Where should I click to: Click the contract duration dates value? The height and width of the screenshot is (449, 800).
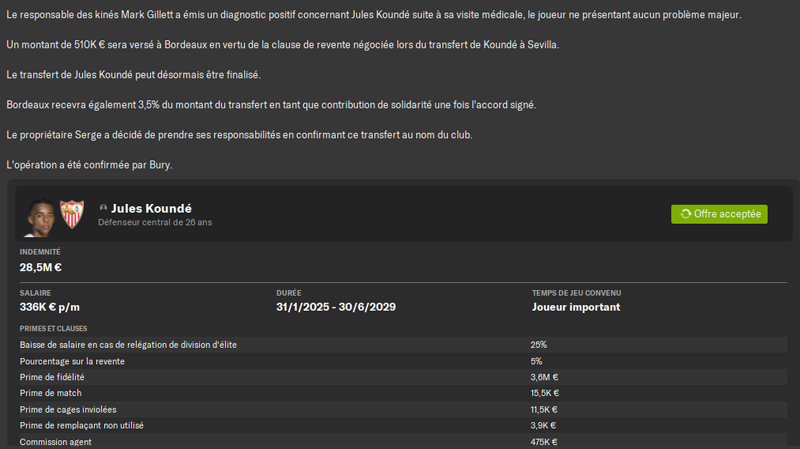click(x=336, y=307)
